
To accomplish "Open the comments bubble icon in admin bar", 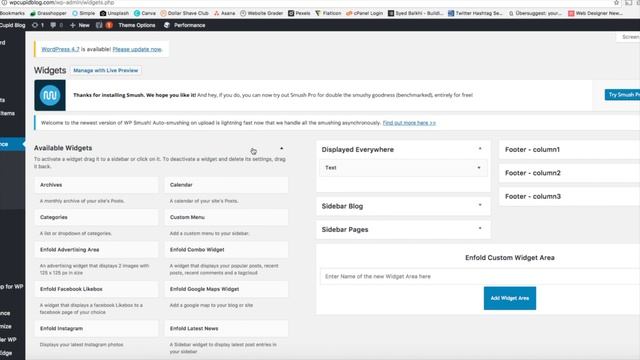I will click(56, 25).
